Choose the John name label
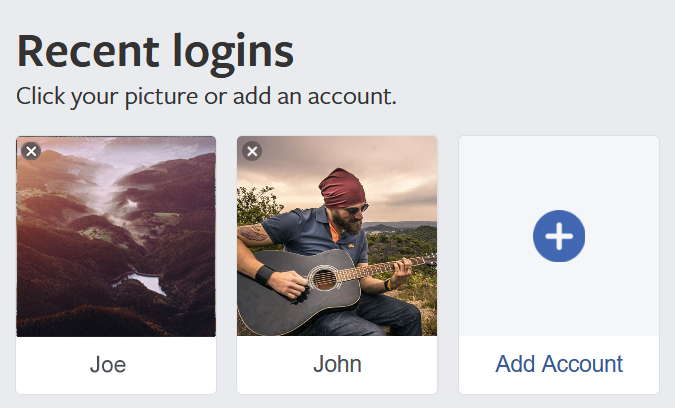 point(337,365)
